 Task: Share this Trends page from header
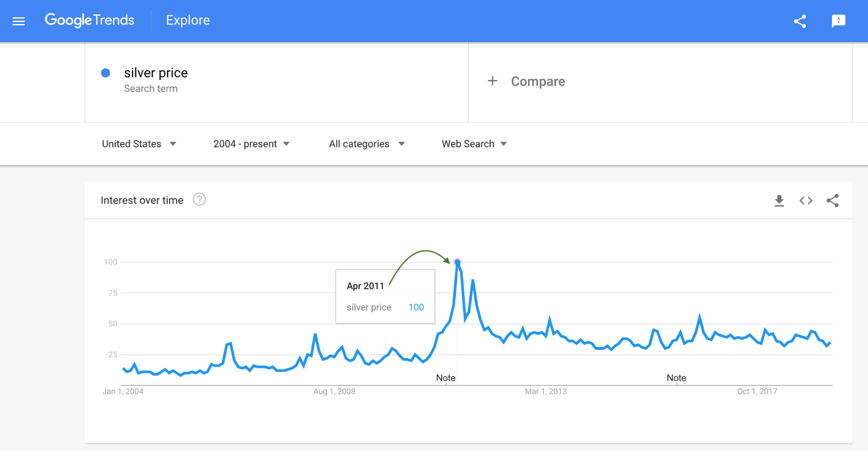(800, 21)
